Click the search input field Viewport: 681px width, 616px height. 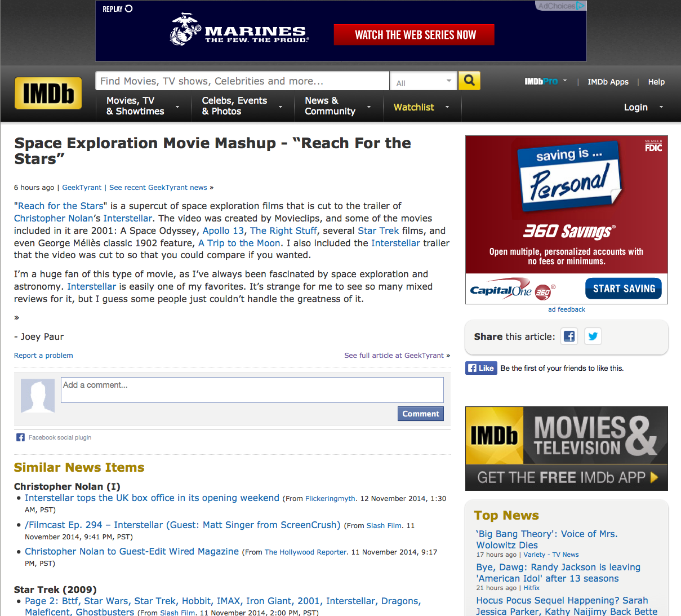(242, 81)
